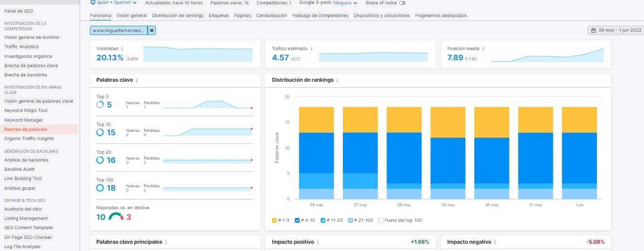Image resolution: width=644 pixels, height=251 pixels.
Task: Go to the Canibalización tab
Action: (x=271, y=16)
